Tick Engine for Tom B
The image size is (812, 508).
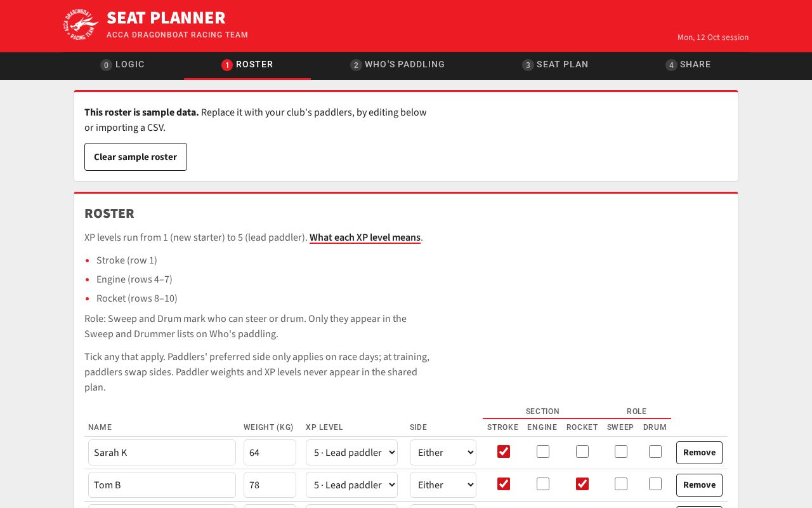[x=543, y=484]
